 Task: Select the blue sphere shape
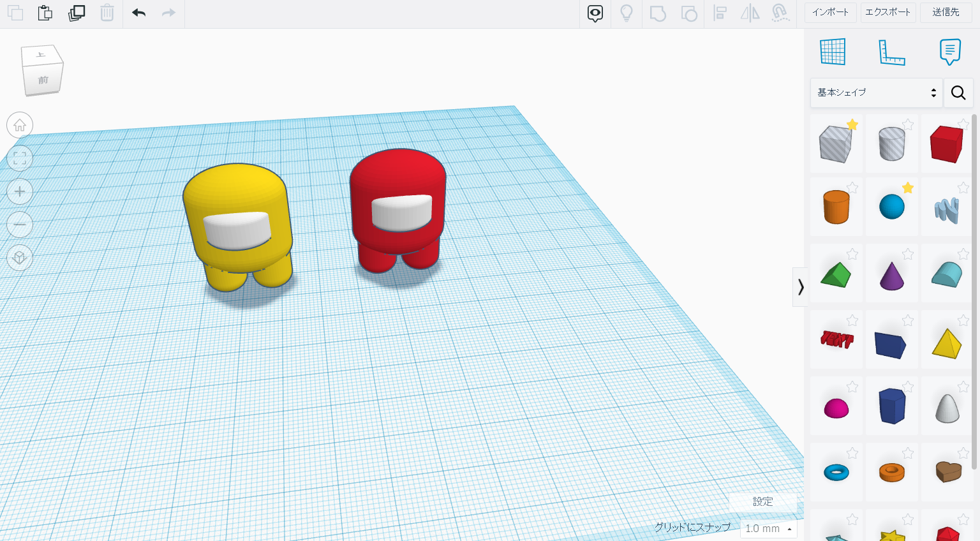pyautogui.click(x=891, y=207)
